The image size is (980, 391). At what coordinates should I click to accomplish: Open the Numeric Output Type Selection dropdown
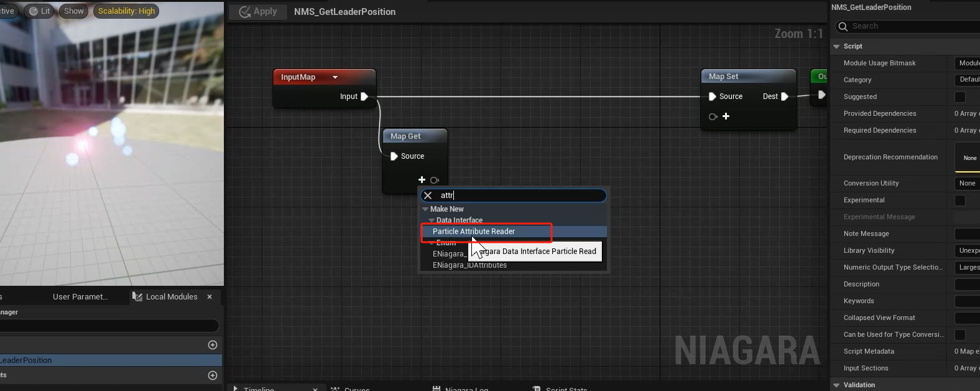968,267
